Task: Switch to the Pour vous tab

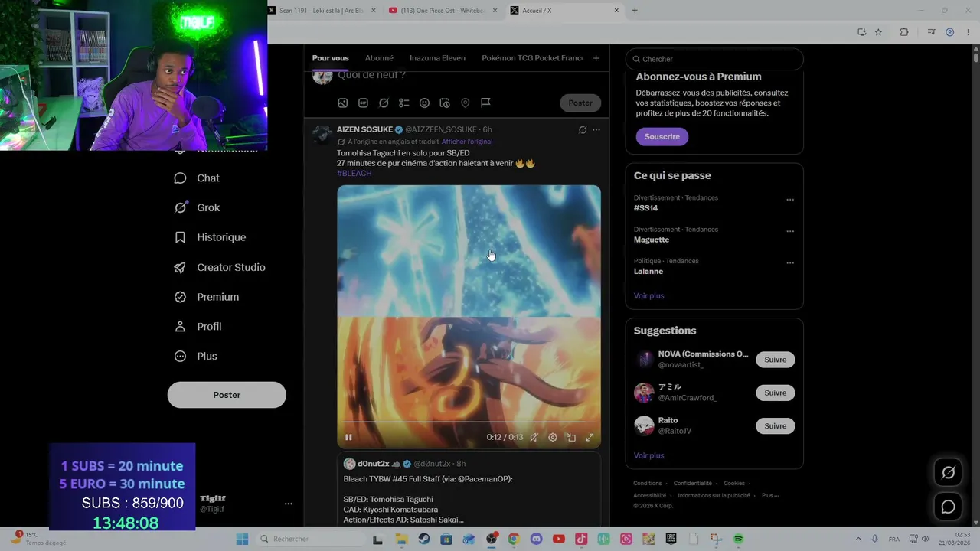Action: 330,58
